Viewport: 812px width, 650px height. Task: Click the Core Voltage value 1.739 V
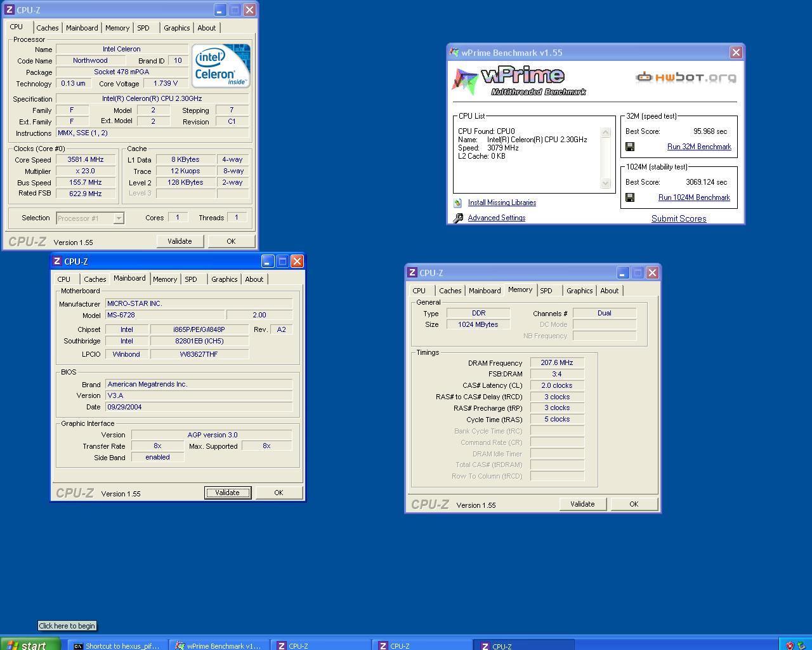[166, 83]
